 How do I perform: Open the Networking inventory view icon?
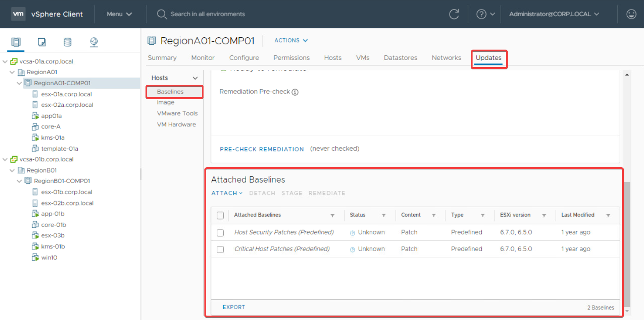point(94,42)
